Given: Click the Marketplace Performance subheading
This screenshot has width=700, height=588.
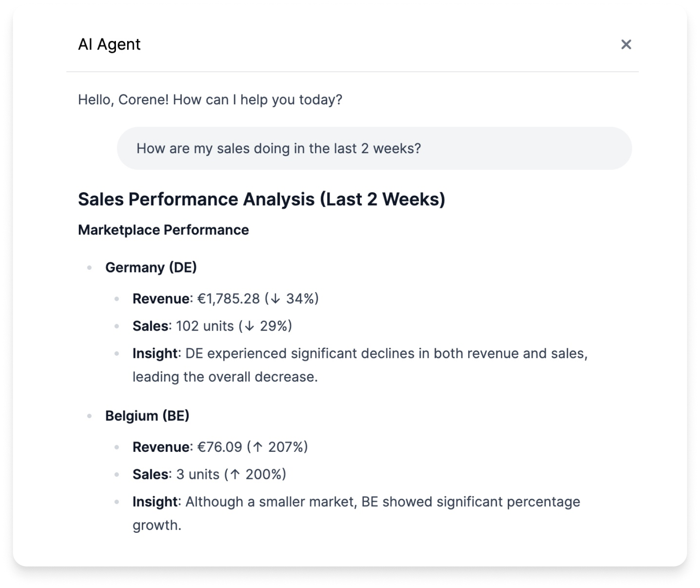Looking at the screenshot, I should tap(163, 230).
